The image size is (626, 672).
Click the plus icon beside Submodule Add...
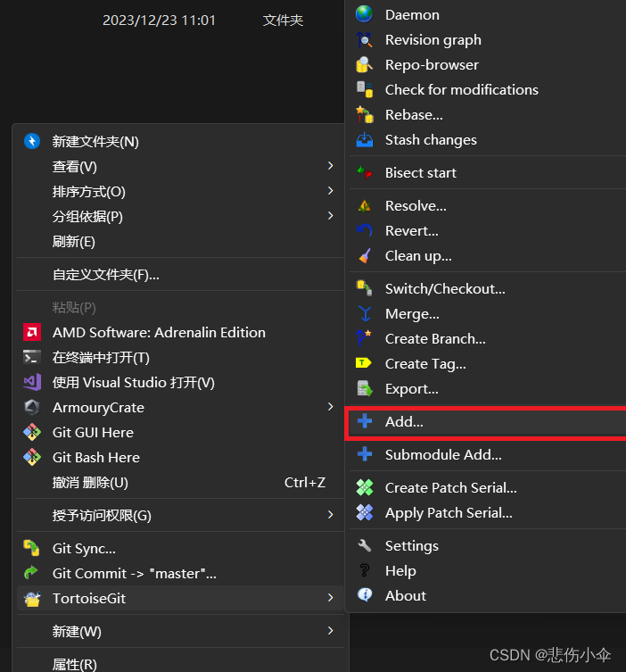click(365, 454)
